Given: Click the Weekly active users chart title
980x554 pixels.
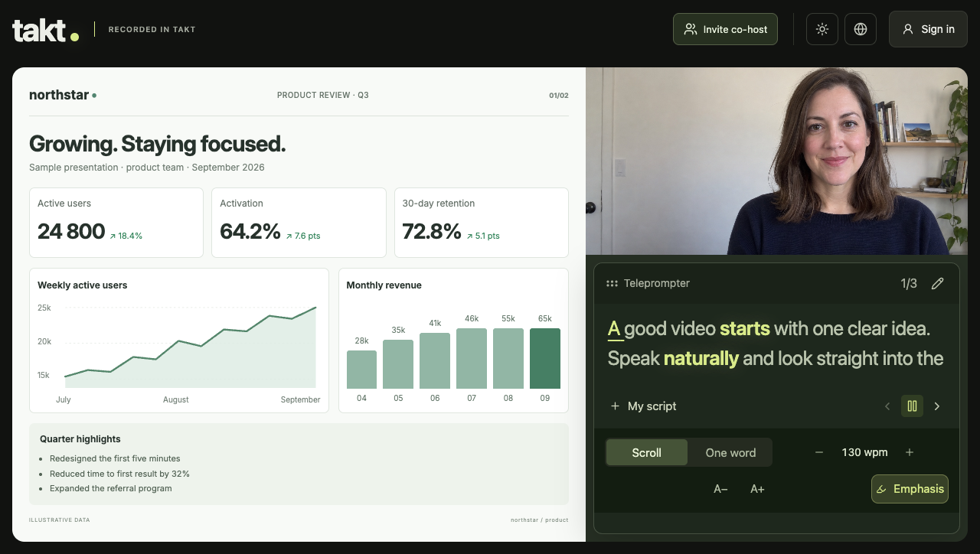Looking at the screenshot, I should point(83,285).
